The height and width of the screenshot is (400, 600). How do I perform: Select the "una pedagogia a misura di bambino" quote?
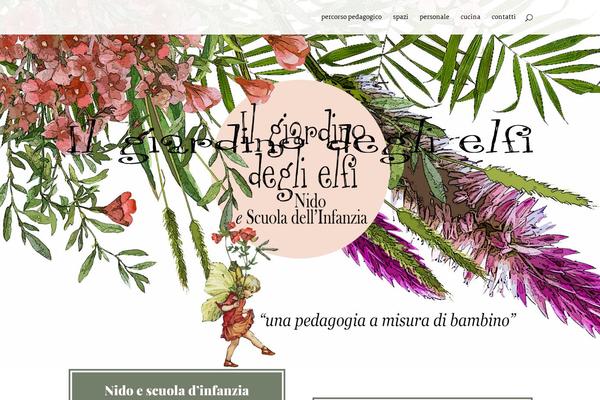388,320
